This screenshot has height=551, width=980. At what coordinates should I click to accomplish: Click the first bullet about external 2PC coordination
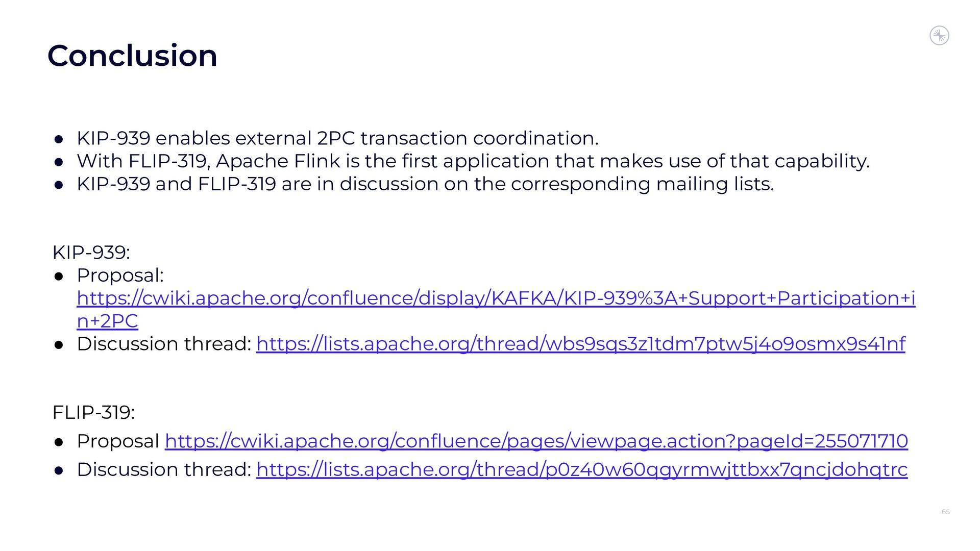click(337, 138)
